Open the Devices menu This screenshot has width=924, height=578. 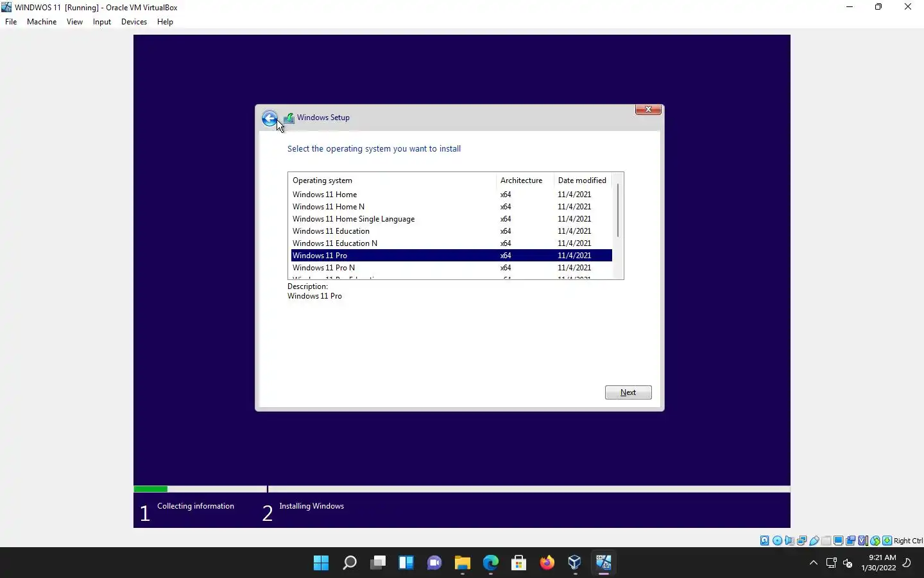click(x=133, y=22)
